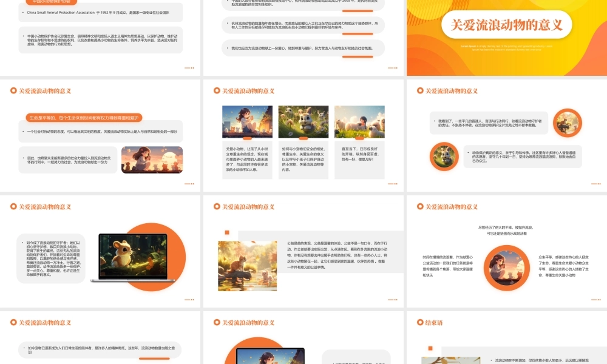607x364 pixels.
Task: Select the Lorem Ipsum subtitle on the orange cover slide
Action: 506,47
